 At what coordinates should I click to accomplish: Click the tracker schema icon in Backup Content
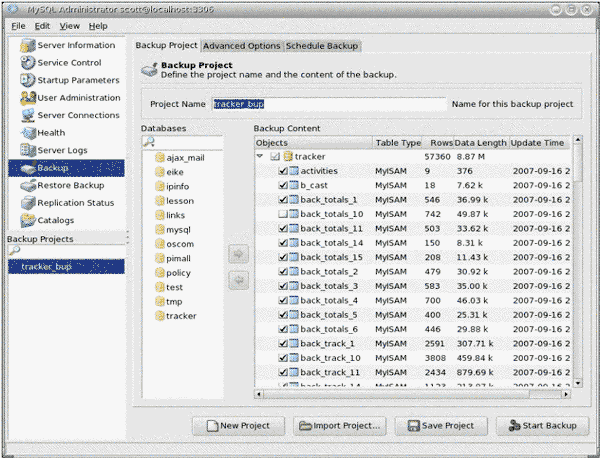288,156
